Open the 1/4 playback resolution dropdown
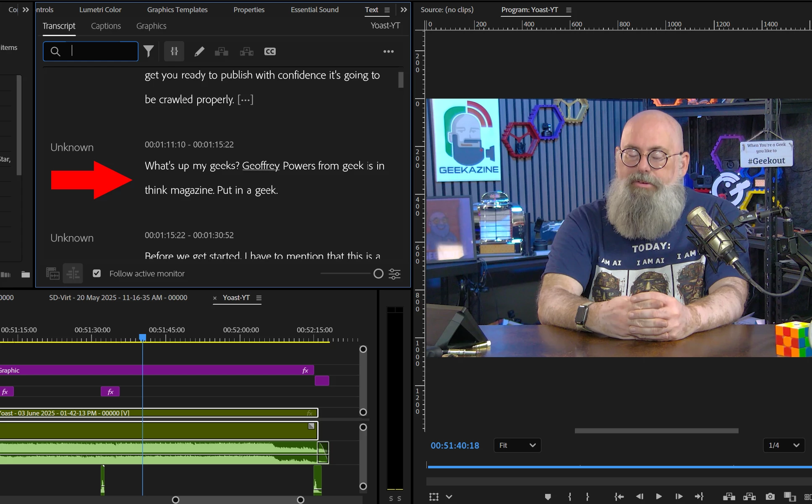Viewport: 812px width, 504px height. click(783, 445)
